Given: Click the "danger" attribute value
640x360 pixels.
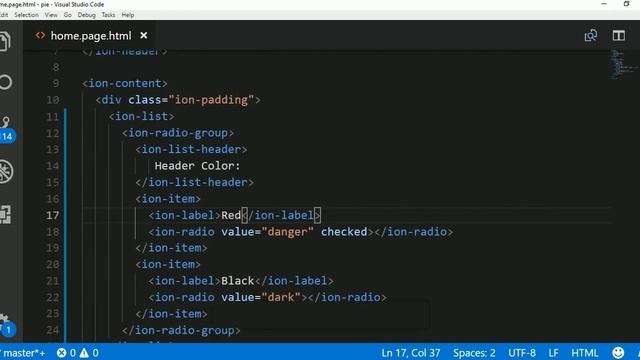Looking at the screenshot, I should tap(288, 232).
